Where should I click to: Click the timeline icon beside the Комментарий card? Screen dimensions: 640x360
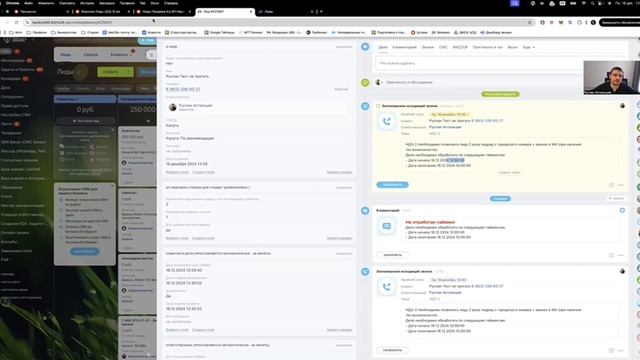tap(365, 211)
